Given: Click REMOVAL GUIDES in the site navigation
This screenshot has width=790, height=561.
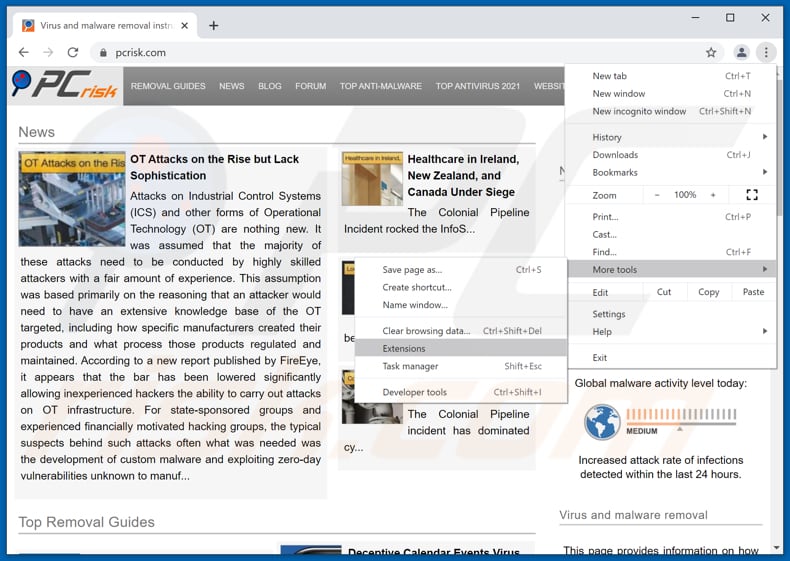Looking at the screenshot, I should [168, 86].
